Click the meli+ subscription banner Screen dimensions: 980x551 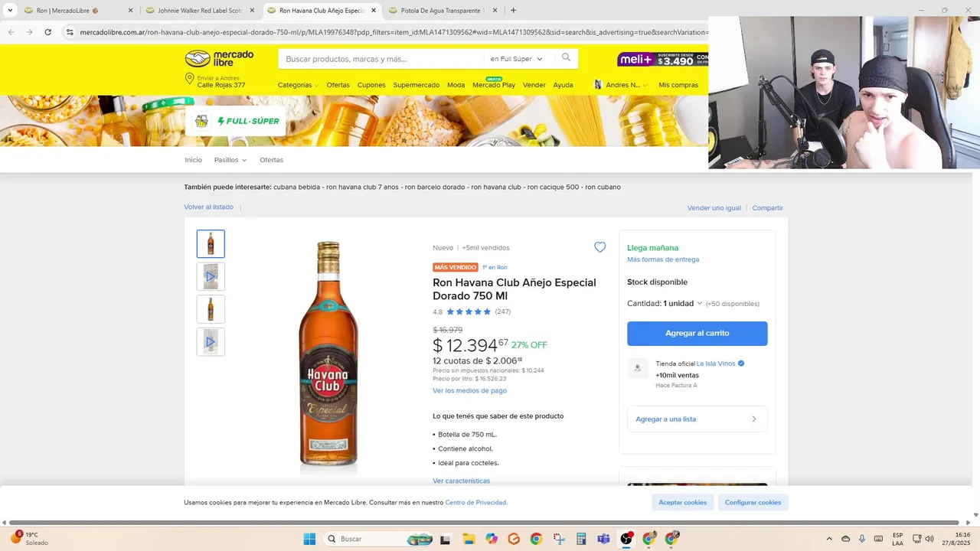coord(662,59)
